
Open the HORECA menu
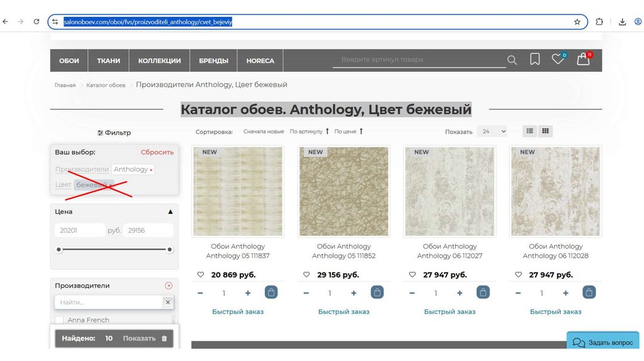click(260, 60)
